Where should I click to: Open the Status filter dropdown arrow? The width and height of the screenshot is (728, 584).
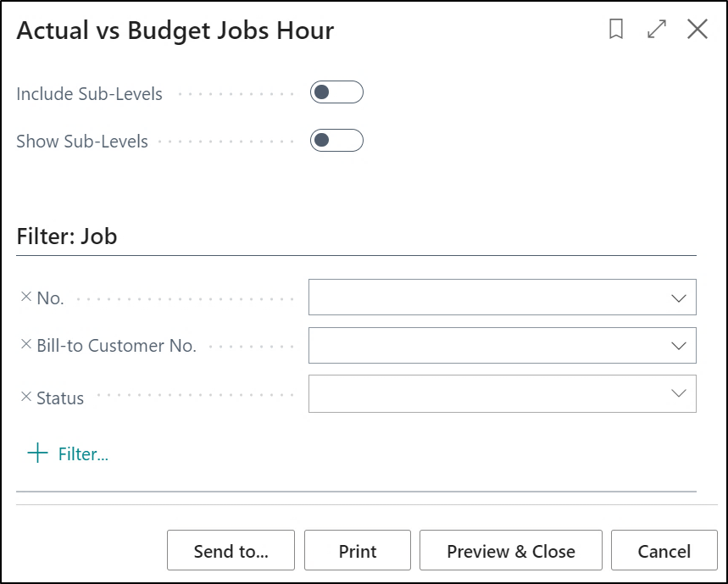coord(678,393)
